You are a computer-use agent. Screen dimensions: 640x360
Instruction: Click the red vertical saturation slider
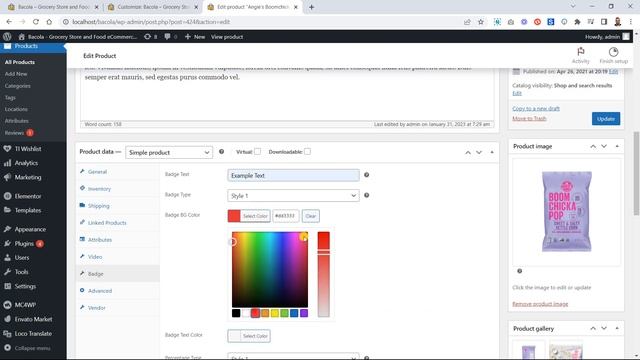click(324, 274)
